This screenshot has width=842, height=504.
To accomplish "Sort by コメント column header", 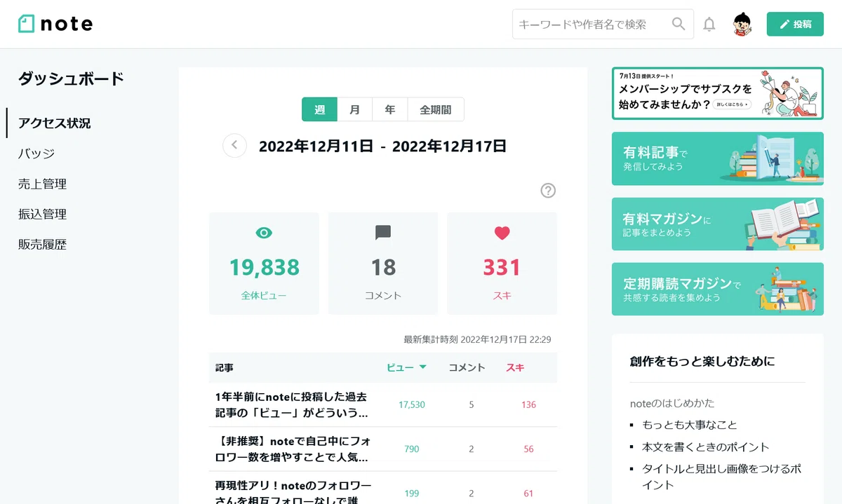I will pos(467,367).
